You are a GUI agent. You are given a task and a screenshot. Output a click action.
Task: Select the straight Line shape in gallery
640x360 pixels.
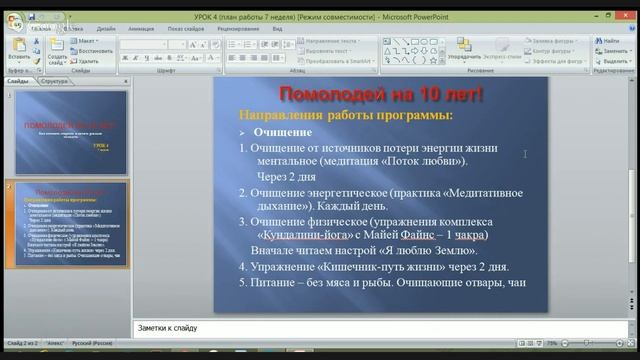(396, 42)
